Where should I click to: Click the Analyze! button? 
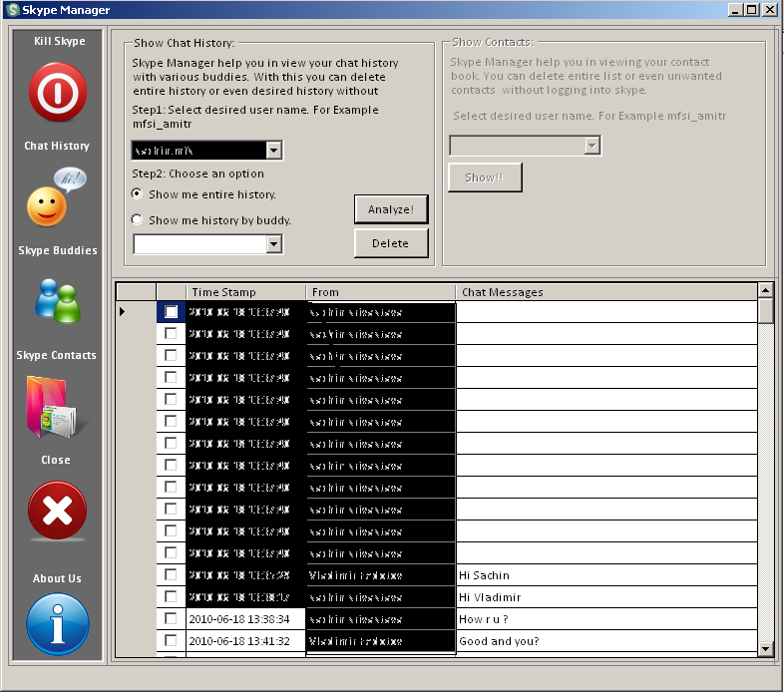[x=391, y=209]
